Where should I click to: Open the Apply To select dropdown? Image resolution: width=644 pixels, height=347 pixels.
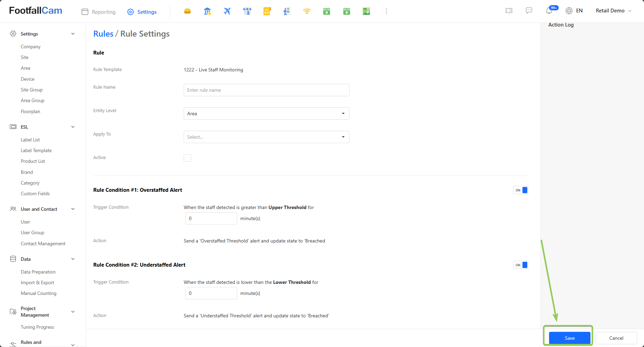point(266,137)
